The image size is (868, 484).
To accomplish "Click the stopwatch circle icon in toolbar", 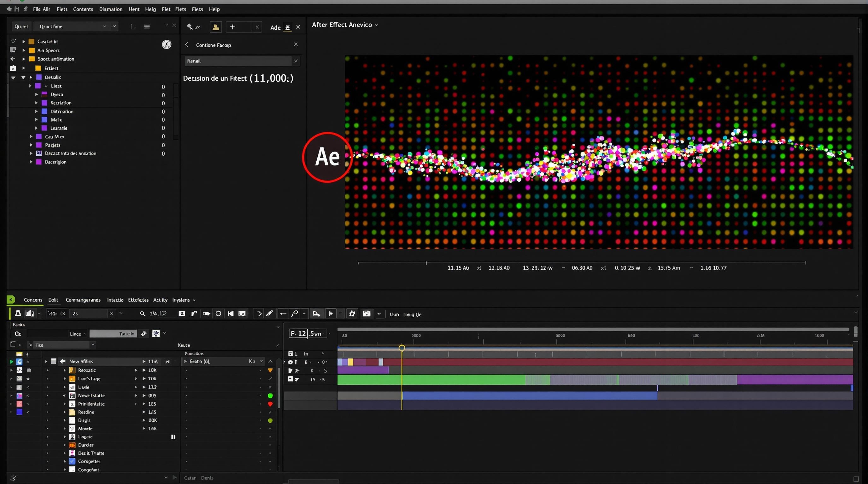I will [218, 313].
